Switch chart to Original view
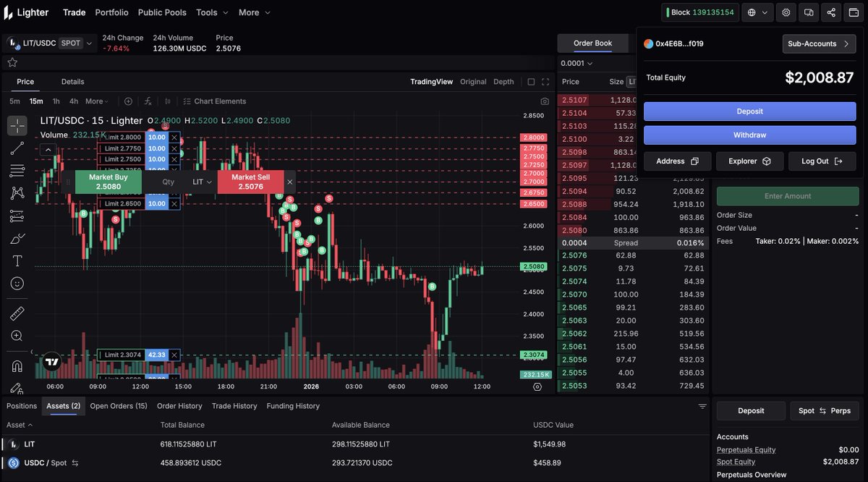 [473, 82]
